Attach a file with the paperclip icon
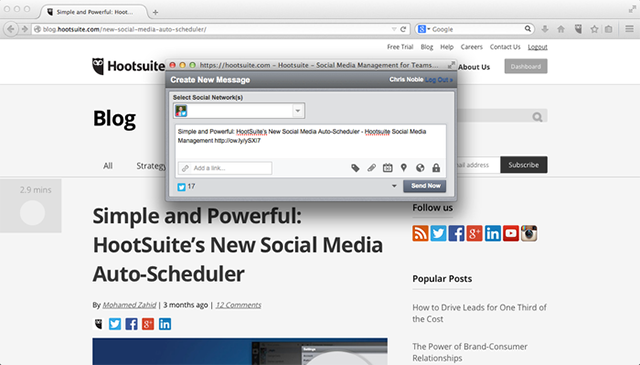Screen dimensions: 640x365 click(371, 168)
